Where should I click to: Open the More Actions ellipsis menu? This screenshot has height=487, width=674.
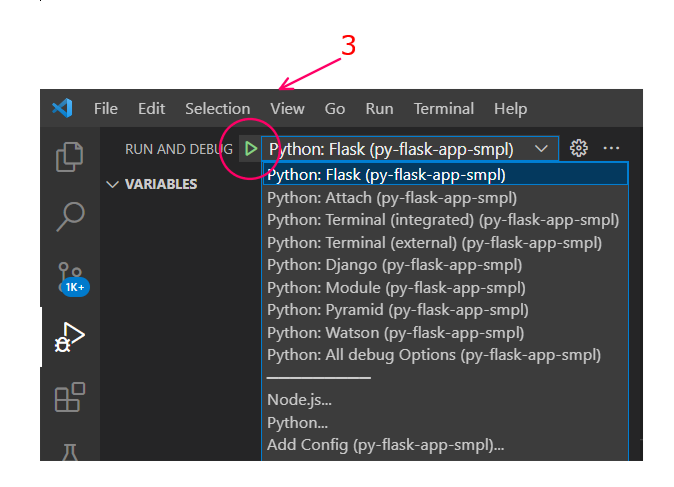[611, 149]
